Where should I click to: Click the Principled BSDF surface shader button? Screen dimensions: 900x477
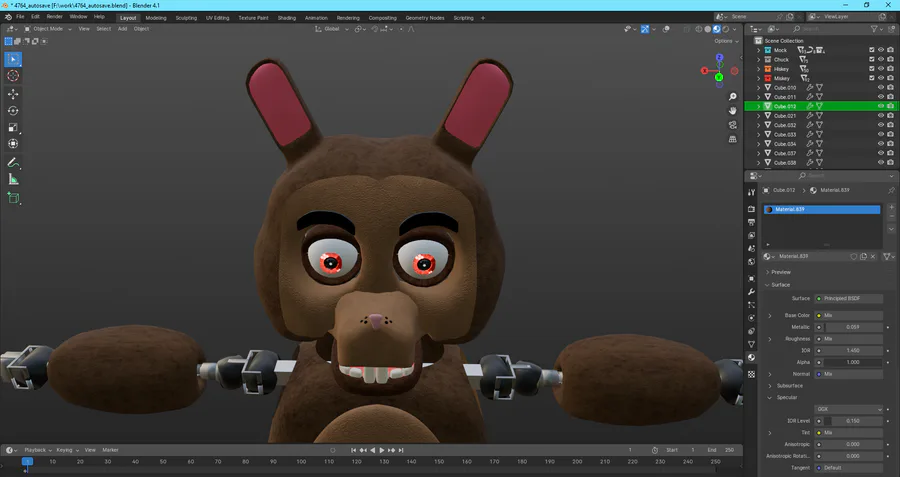[x=848, y=298]
